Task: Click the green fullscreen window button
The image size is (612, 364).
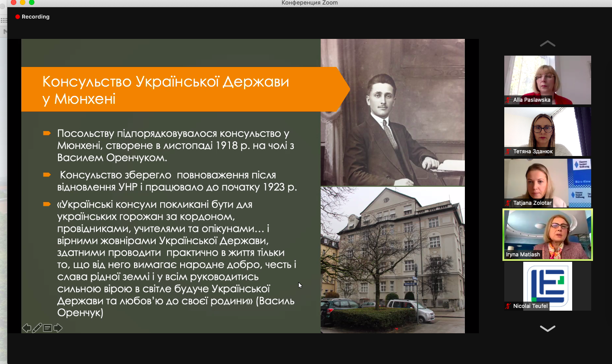Action: pyautogui.click(x=32, y=3)
